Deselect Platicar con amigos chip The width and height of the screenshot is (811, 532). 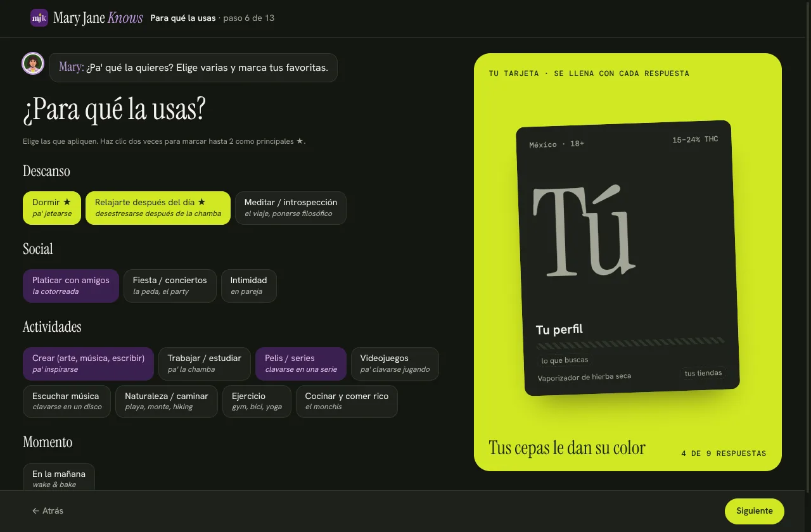pyautogui.click(x=71, y=286)
